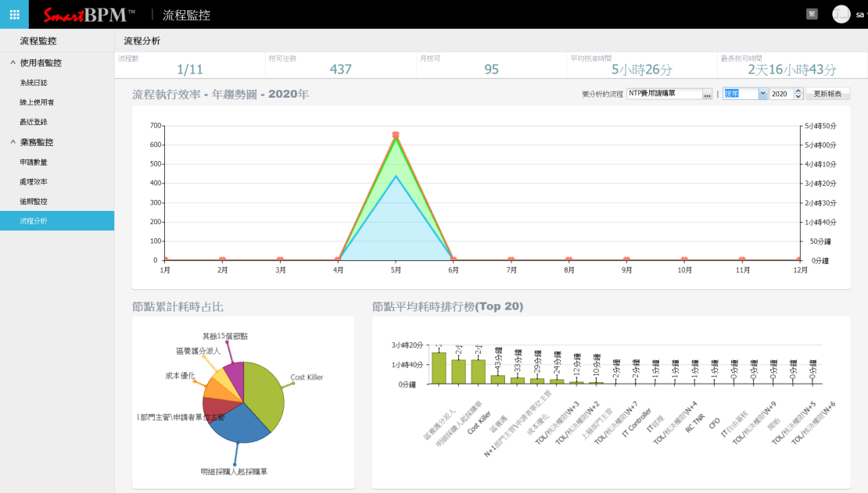Click the 5小時26分 average time value

click(641, 70)
